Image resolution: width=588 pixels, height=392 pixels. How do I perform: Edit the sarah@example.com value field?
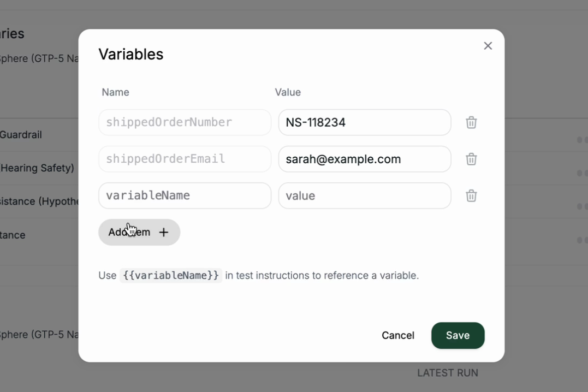pos(364,159)
